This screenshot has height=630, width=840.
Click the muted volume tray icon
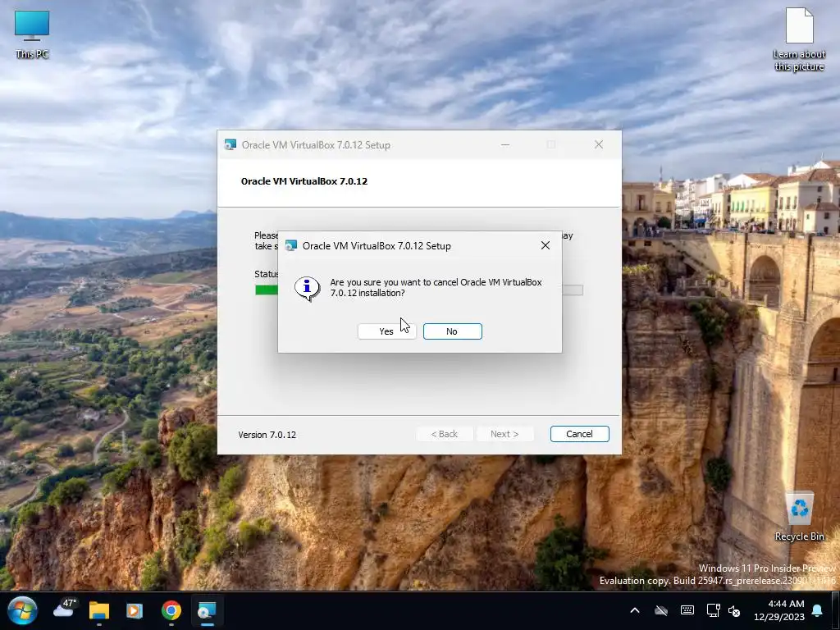734,610
